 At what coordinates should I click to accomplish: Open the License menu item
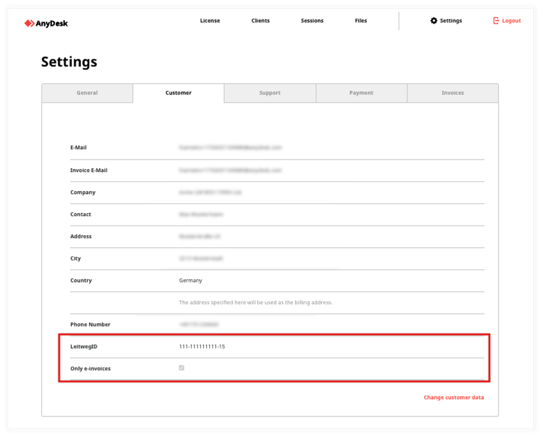tap(210, 21)
